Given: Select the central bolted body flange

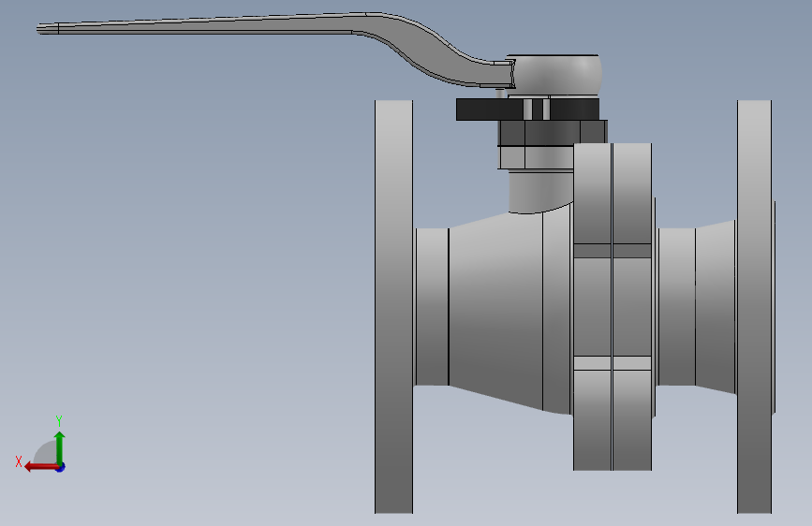Looking at the screenshot, I should click(613, 306).
